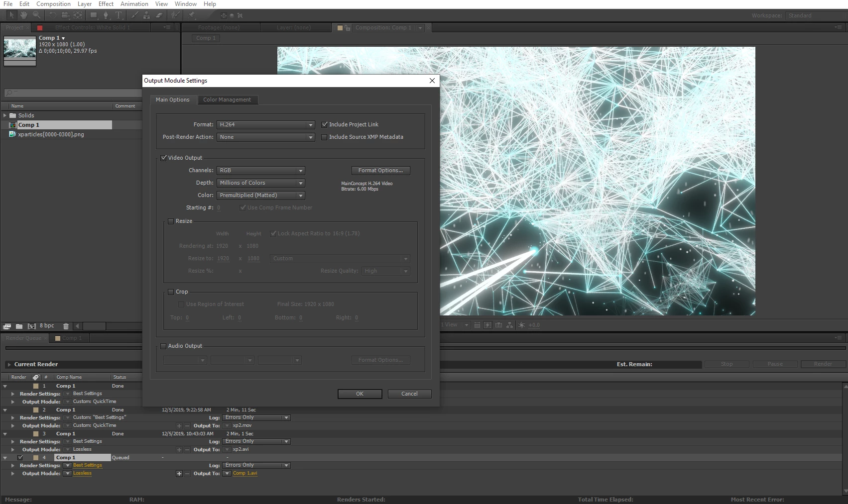Select the Puppet Pin tool
This screenshot has width=848, height=504.
(192, 15)
